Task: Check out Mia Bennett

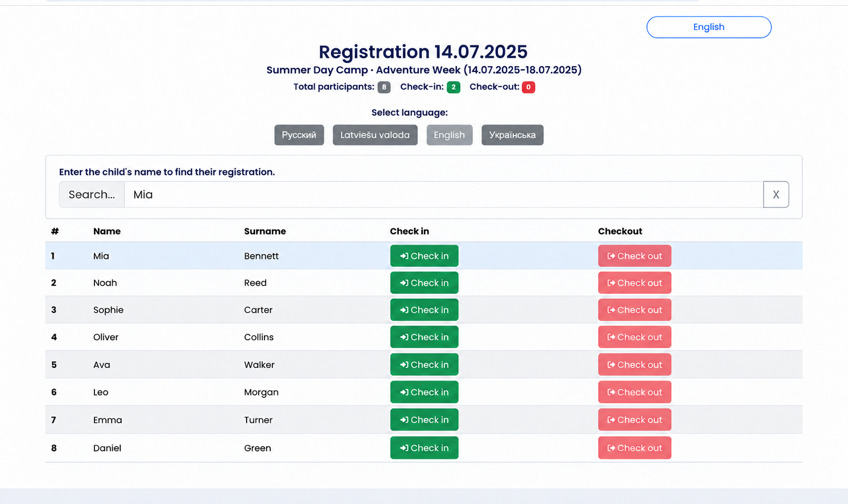Action: (635, 256)
